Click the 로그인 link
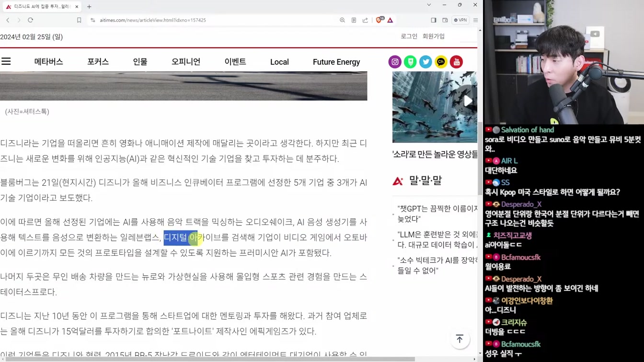The image size is (644, 362). pos(409,36)
